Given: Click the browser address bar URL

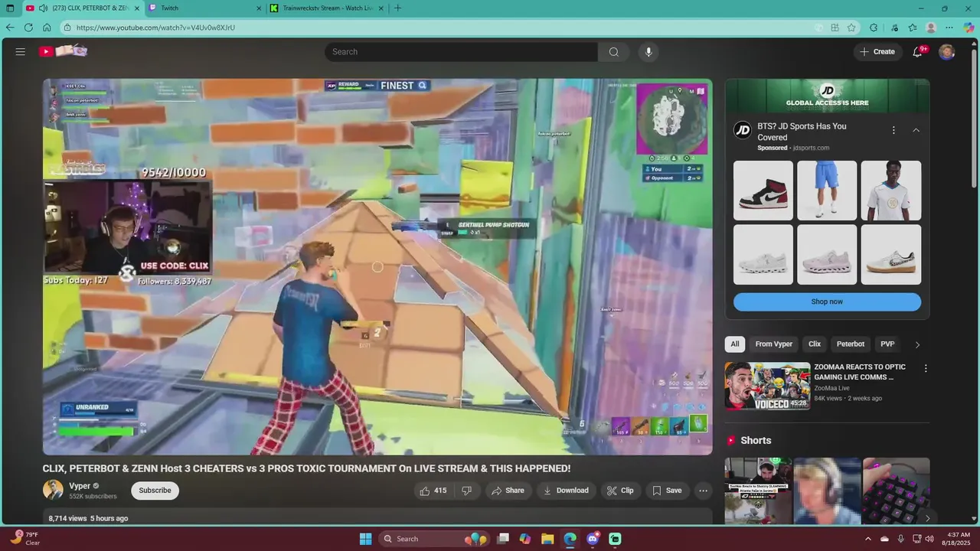Looking at the screenshot, I should click(155, 28).
